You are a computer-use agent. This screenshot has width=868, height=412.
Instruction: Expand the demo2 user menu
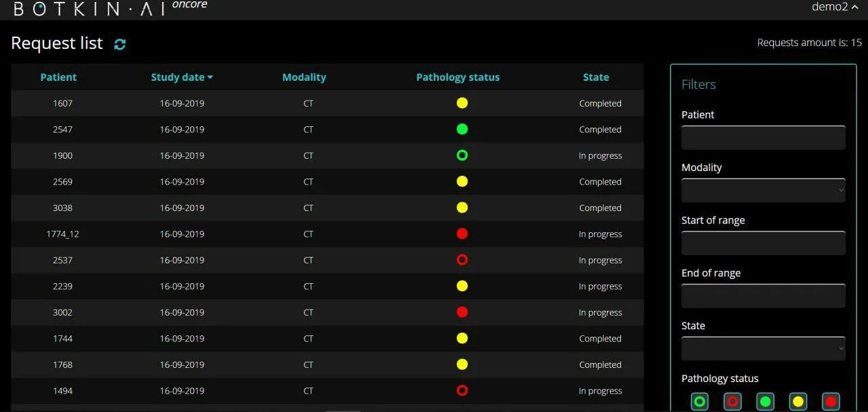pos(835,7)
